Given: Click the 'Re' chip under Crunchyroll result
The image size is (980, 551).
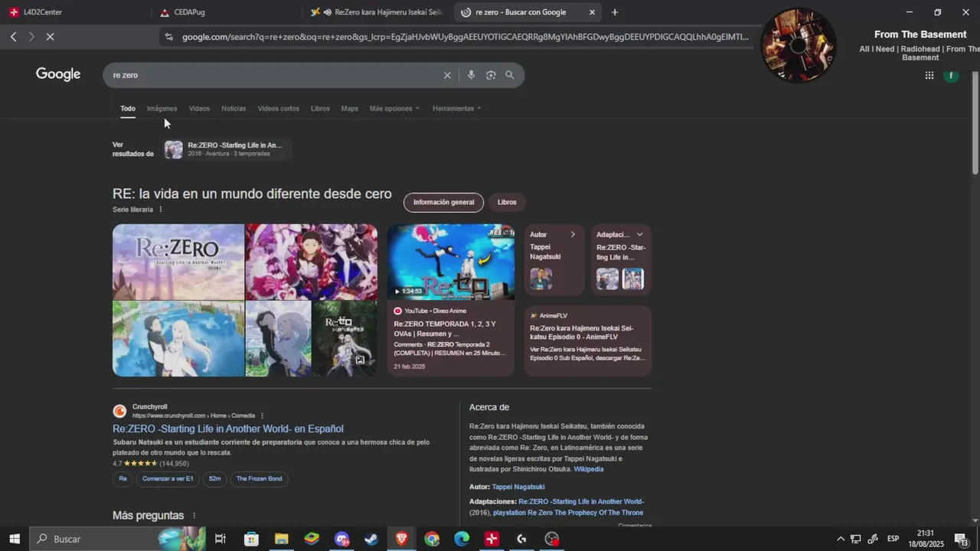Looking at the screenshot, I should (122, 479).
